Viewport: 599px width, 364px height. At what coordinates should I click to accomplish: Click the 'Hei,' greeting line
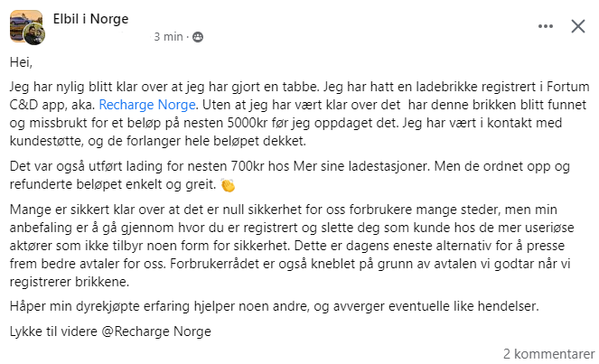pyautogui.click(x=21, y=62)
